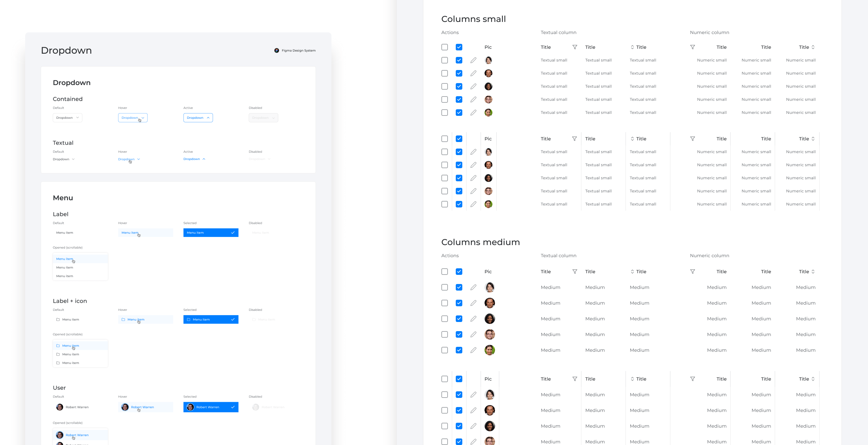Click the pencil icon in the Columns medium table

[473, 287]
